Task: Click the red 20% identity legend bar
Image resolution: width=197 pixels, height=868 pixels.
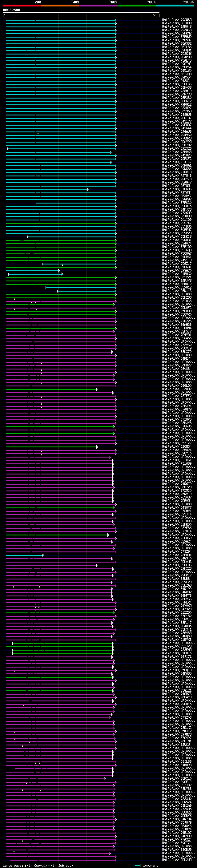Action: point(22,6)
